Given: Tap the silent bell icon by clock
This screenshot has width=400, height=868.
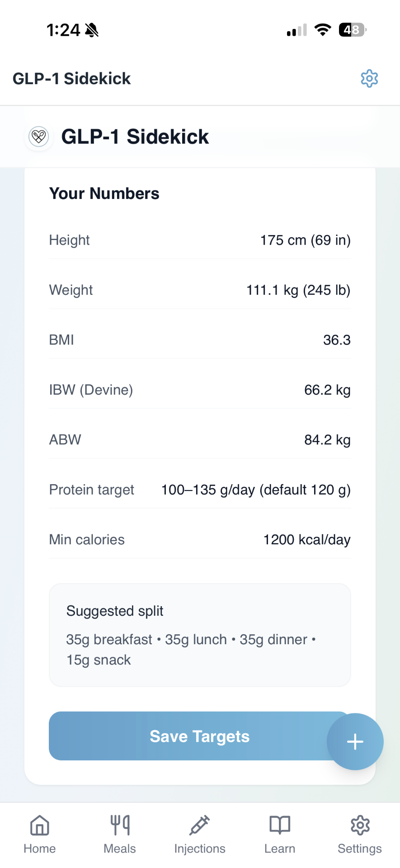Looking at the screenshot, I should [92, 30].
